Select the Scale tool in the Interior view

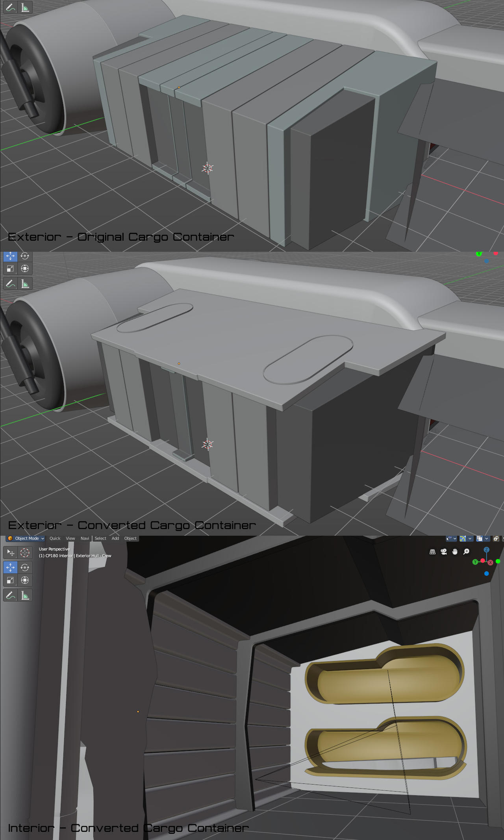[10, 580]
